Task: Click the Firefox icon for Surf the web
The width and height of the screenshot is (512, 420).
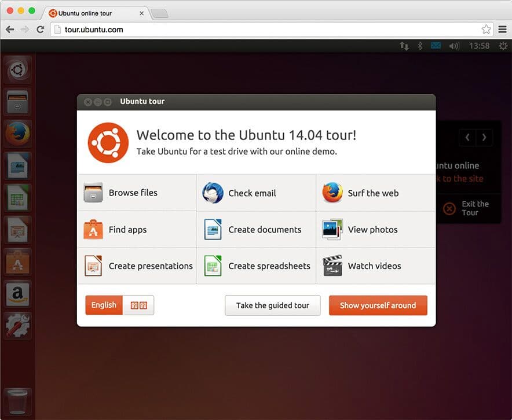Action: click(x=332, y=192)
